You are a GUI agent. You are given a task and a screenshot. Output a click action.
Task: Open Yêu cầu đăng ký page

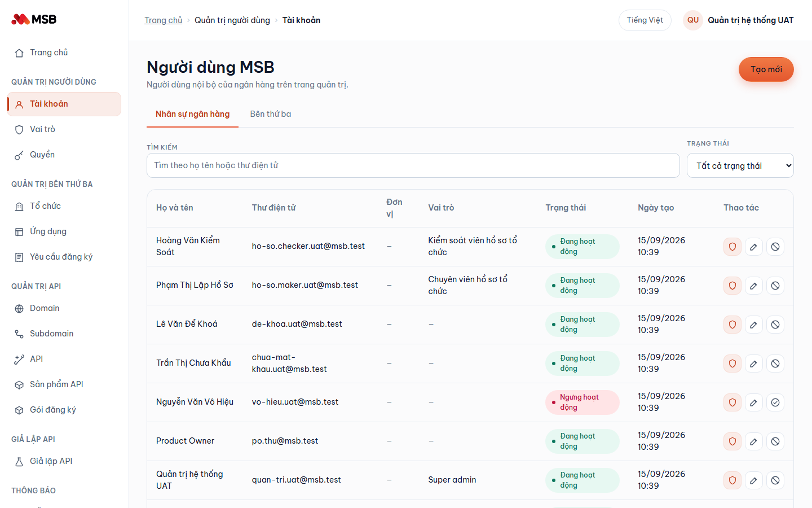pyautogui.click(x=64, y=257)
